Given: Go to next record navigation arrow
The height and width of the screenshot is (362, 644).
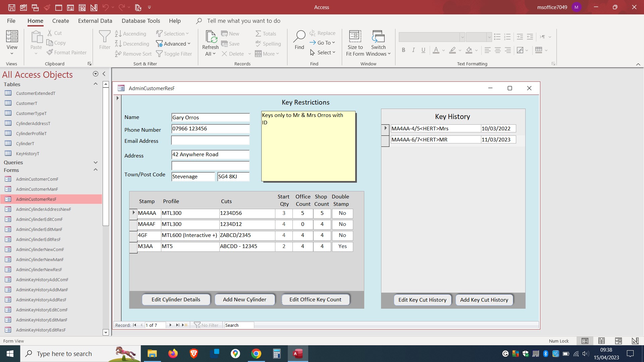Looking at the screenshot, I should [170, 325].
